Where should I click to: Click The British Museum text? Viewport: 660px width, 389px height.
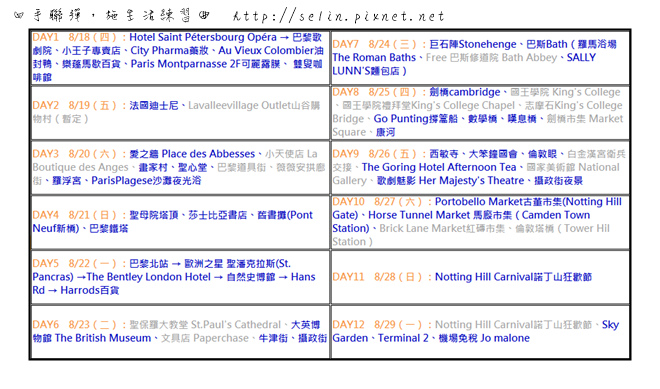[x=103, y=338]
